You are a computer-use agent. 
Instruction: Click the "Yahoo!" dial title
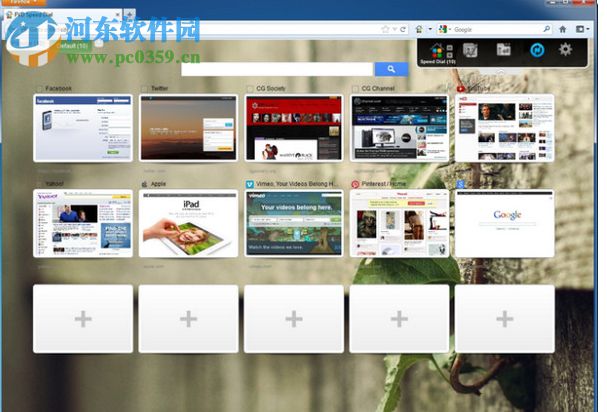click(55, 184)
